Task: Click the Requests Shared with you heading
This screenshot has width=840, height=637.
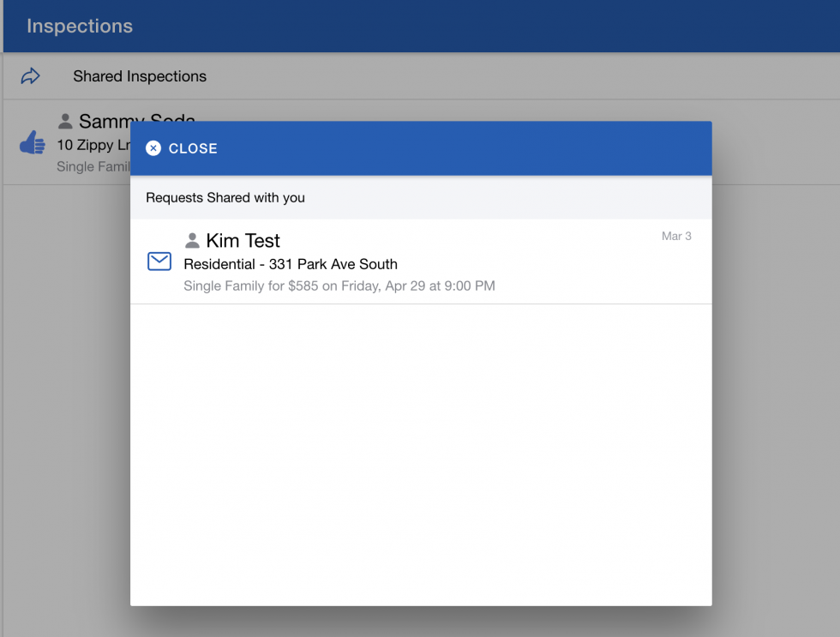Action: tap(225, 198)
